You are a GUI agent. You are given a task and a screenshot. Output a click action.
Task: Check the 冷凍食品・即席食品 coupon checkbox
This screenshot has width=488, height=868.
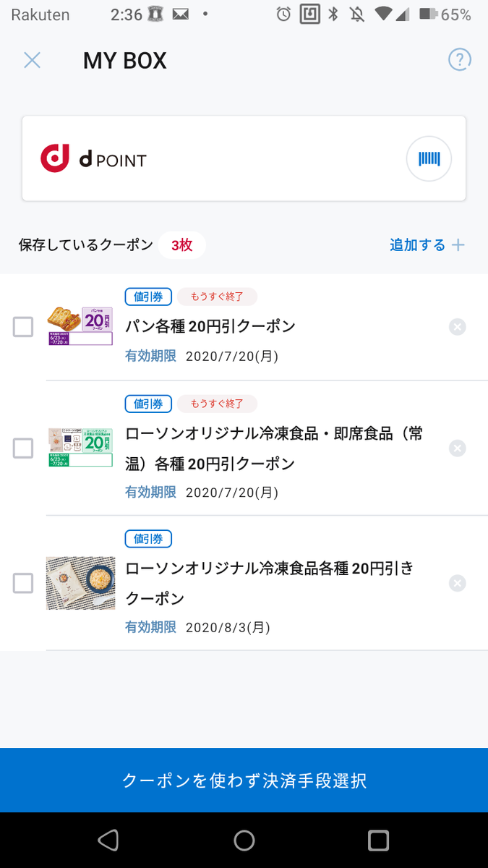pos(22,448)
